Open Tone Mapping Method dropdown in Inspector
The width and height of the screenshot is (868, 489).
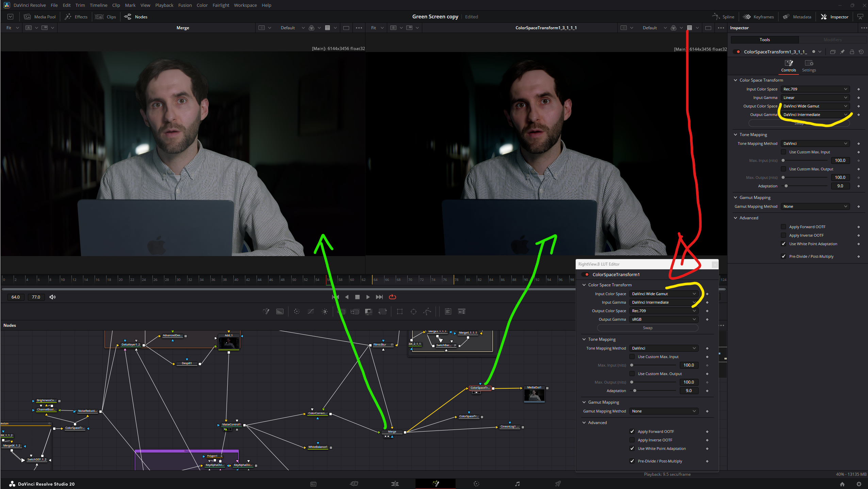coord(815,144)
